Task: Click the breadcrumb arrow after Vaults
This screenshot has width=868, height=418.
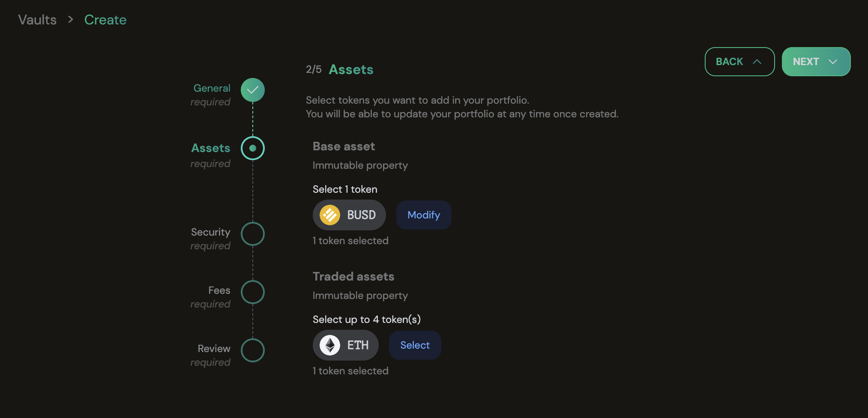Action: [71, 20]
